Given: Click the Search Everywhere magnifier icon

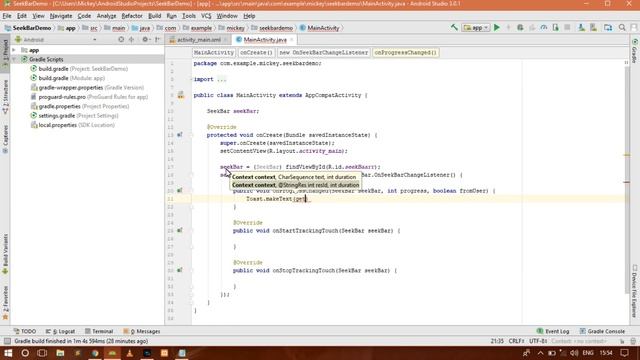Looking at the screenshot, I should pos(622,27).
